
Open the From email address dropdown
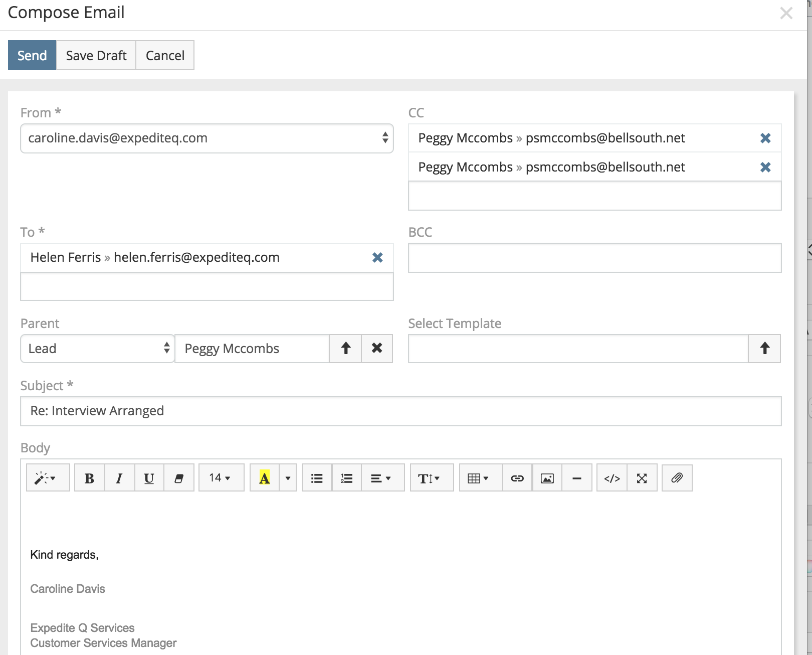pyautogui.click(x=207, y=138)
